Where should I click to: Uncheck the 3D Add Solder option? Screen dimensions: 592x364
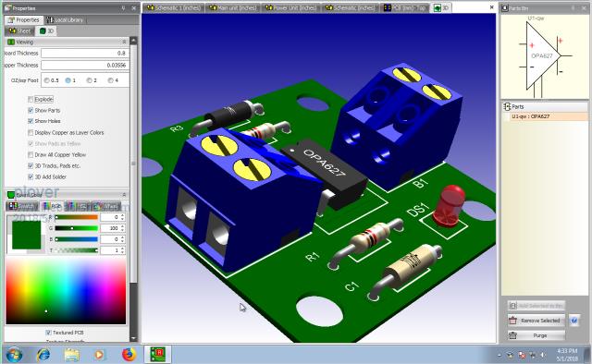click(31, 176)
